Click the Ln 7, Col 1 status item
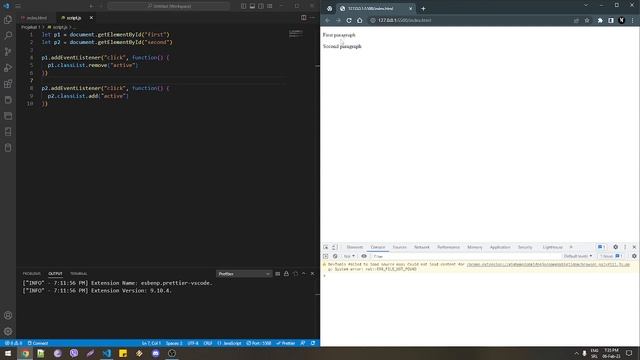640x360 pixels. pos(151,343)
